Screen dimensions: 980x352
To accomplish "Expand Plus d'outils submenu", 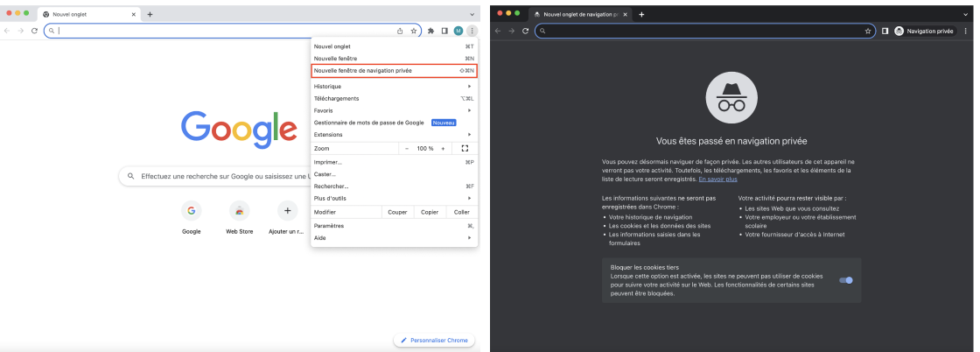I will [x=395, y=198].
